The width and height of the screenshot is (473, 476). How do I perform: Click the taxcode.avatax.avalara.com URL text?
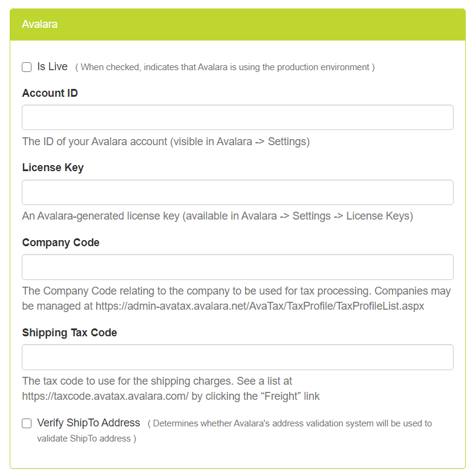click(105, 396)
